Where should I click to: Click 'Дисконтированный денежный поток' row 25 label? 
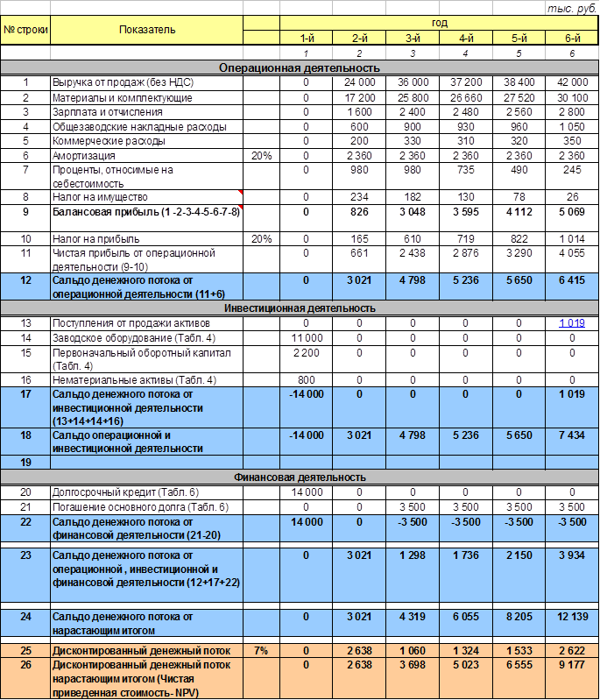tap(146, 651)
